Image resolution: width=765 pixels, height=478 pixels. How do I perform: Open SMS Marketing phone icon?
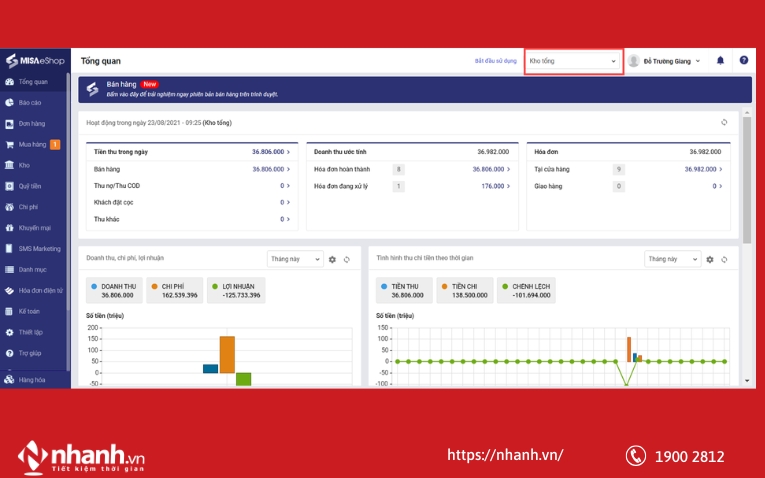coord(9,249)
